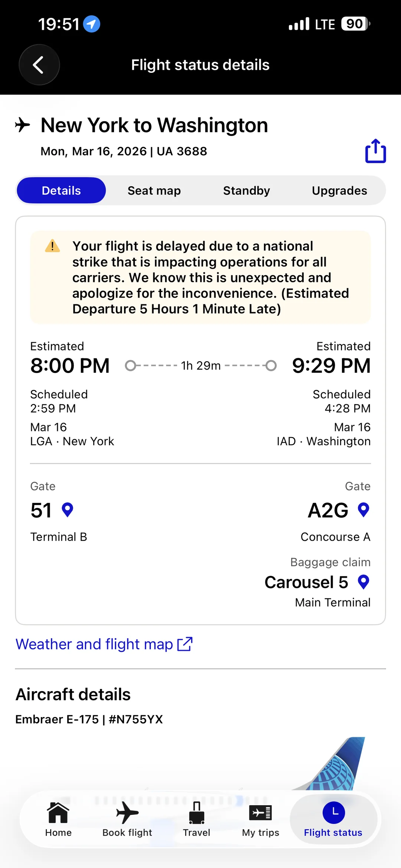Screen dimensions: 401x868
Task: Switch to the Standby tab
Action: point(247,191)
